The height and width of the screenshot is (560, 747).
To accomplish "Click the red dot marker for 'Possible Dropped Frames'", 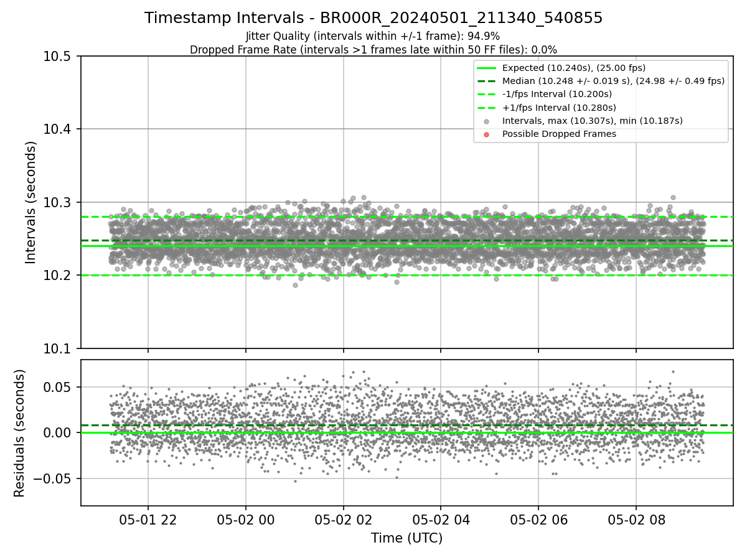I will (x=487, y=134).
